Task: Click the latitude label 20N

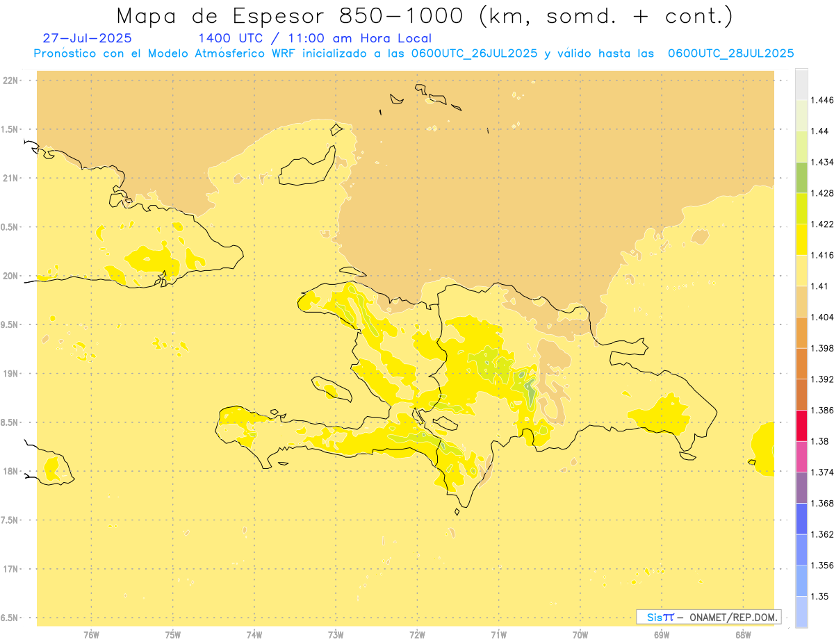Action: (x=10, y=276)
